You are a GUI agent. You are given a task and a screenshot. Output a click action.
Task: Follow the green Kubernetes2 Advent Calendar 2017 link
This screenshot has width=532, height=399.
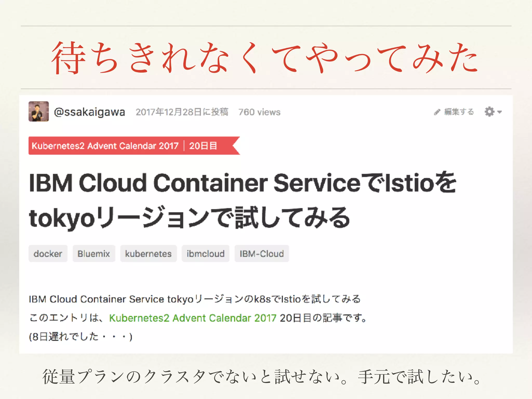pos(192,318)
